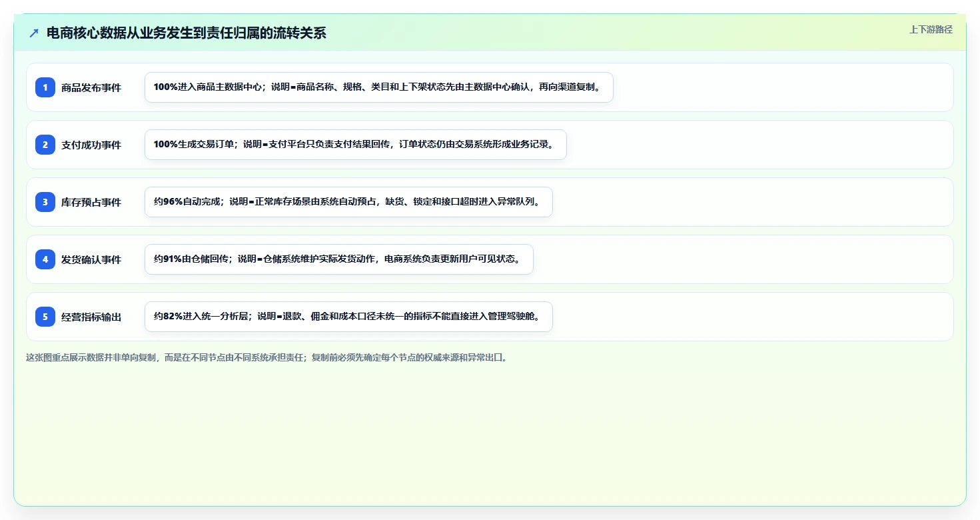Click the step 2 number badge
This screenshot has height=520, width=980.
click(45, 145)
